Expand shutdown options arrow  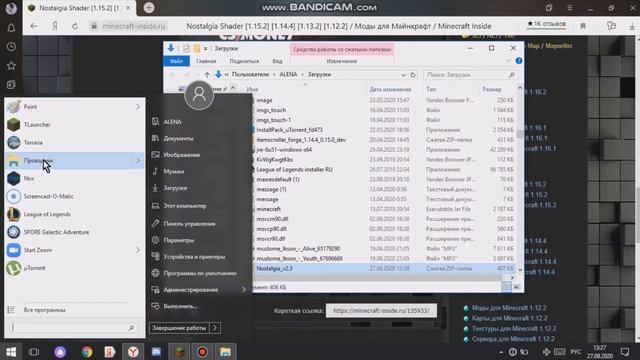pyautogui.click(x=215, y=328)
